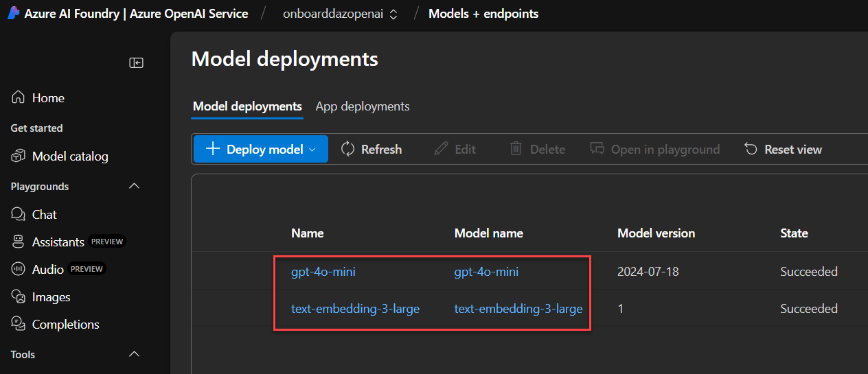Click the Refresh button
Viewport: 868px width, 374px height.
pos(372,149)
